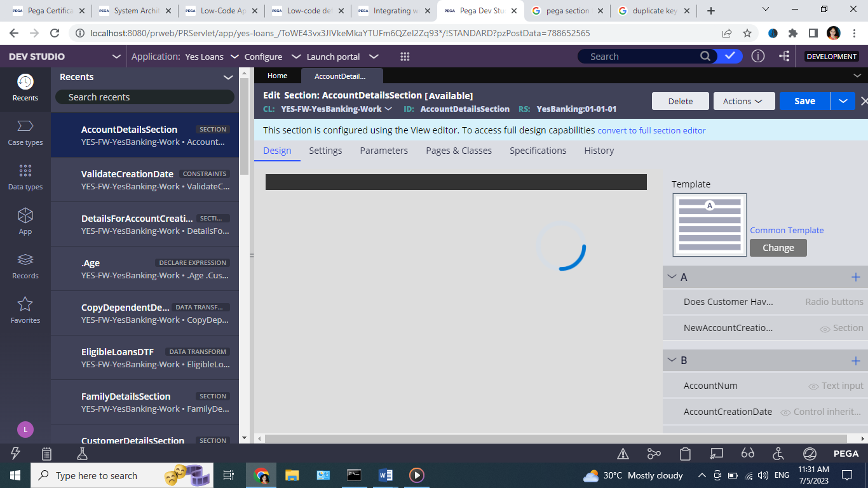Click the Save button
This screenshot has width=868, height=488.
click(805, 101)
